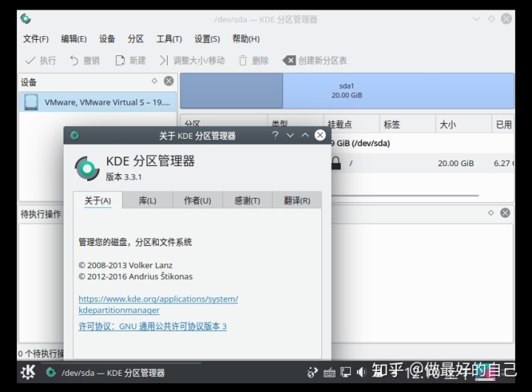Click the Undo (撤销) toolbar button
This screenshot has height=392, width=532.
tap(85, 61)
